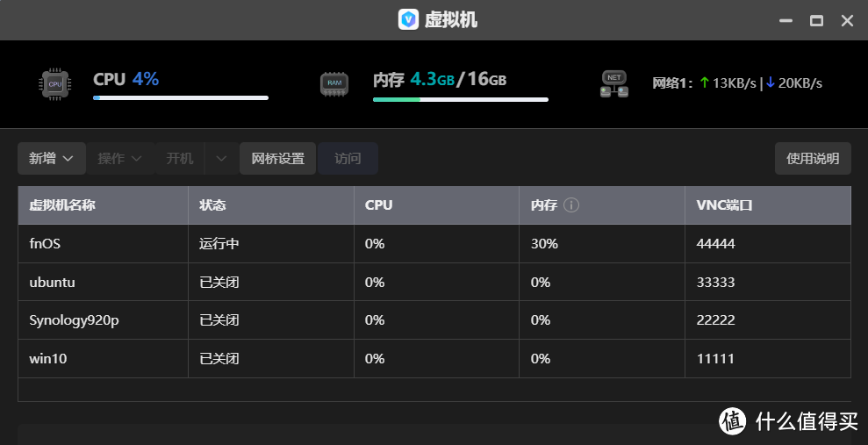Click the CPU chip icon

point(54,84)
